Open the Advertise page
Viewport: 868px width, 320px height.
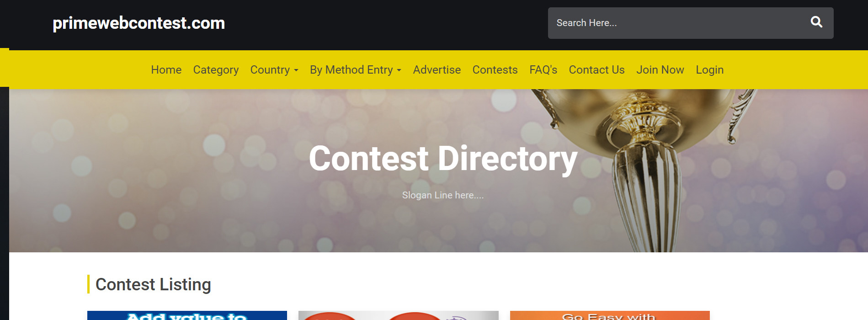coord(437,70)
